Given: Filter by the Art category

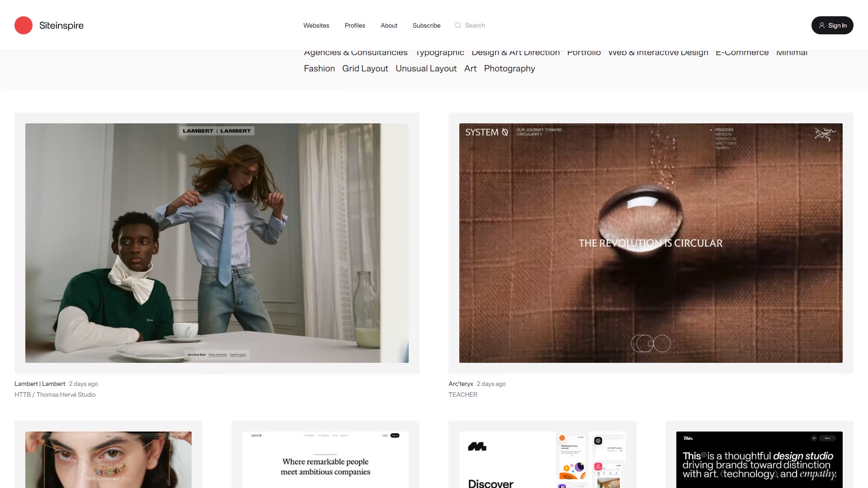Looking at the screenshot, I should [x=470, y=68].
